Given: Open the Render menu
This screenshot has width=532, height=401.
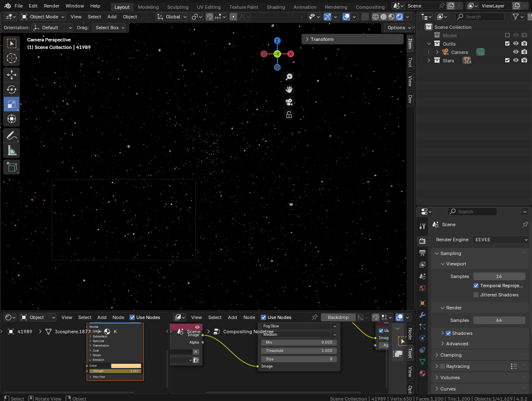Looking at the screenshot, I should 51,6.
